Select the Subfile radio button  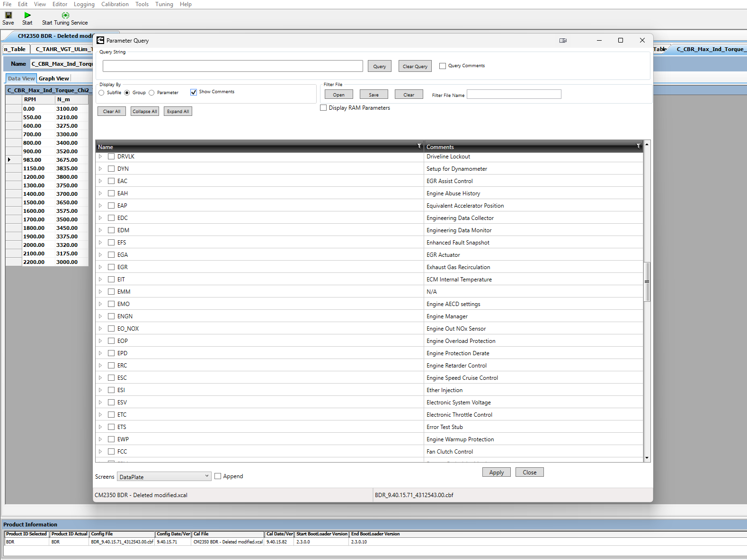[x=101, y=93]
